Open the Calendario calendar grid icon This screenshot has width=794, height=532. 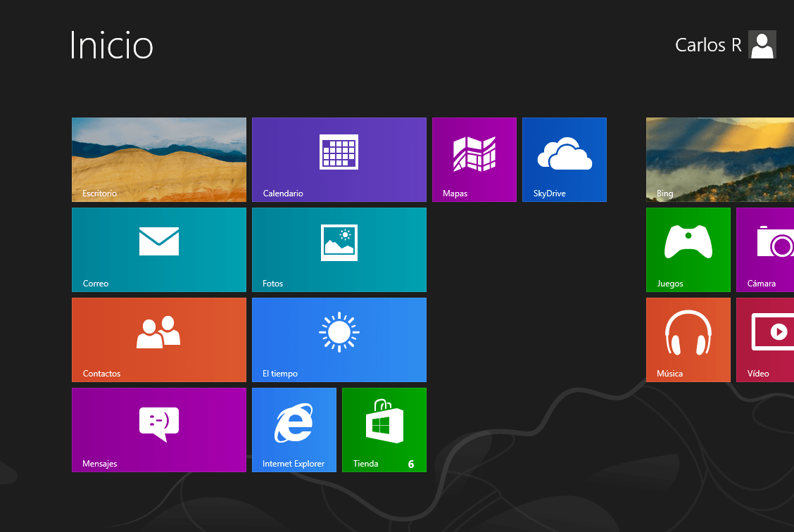339,152
